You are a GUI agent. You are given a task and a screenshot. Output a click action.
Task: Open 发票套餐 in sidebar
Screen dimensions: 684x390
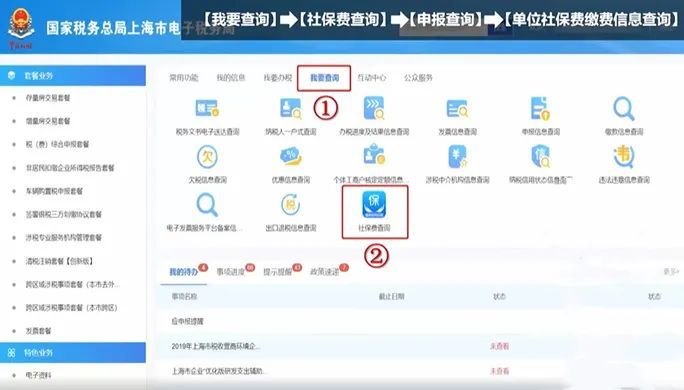(38, 331)
